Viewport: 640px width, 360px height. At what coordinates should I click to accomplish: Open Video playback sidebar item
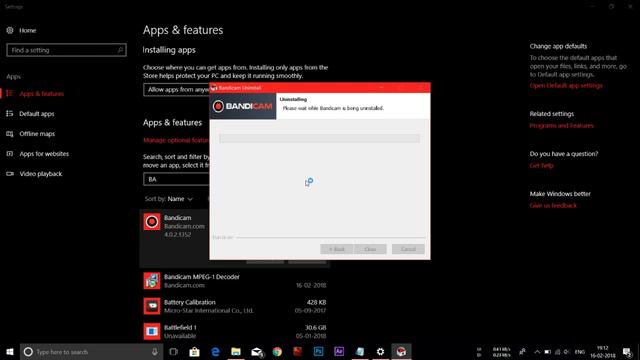coord(40,173)
